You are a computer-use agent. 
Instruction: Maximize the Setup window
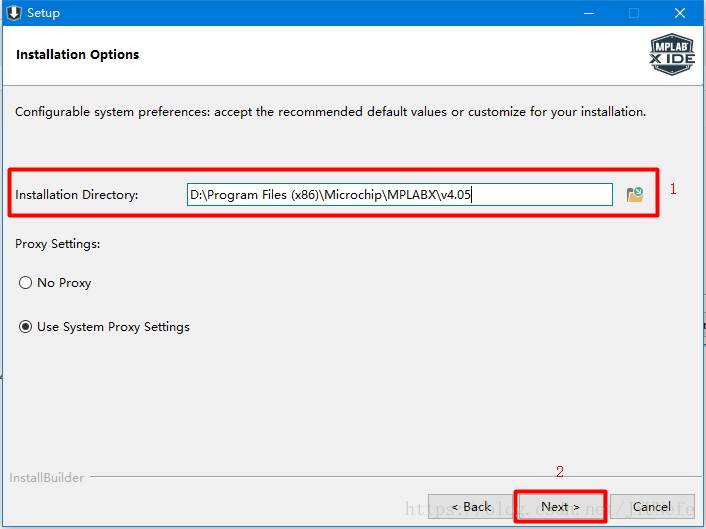tap(633, 13)
